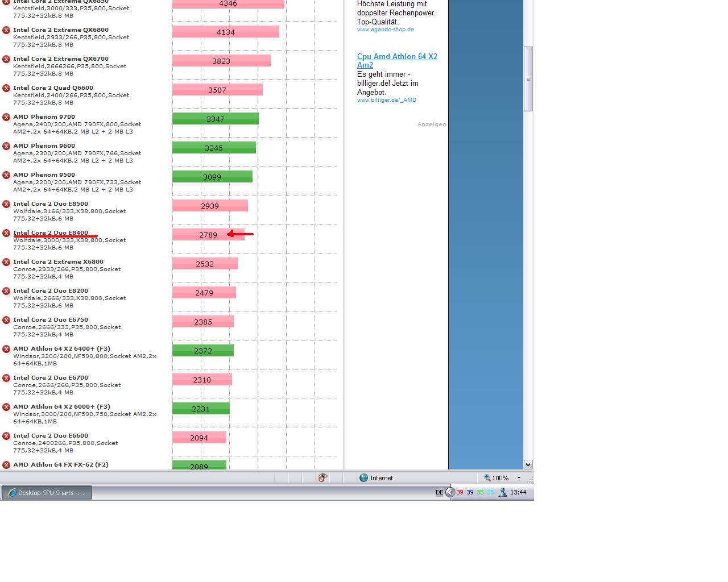This screenshot has height=582, width=728.
Task: Click the red 39 temperature tray readout
Action: [x=460, y=493]
